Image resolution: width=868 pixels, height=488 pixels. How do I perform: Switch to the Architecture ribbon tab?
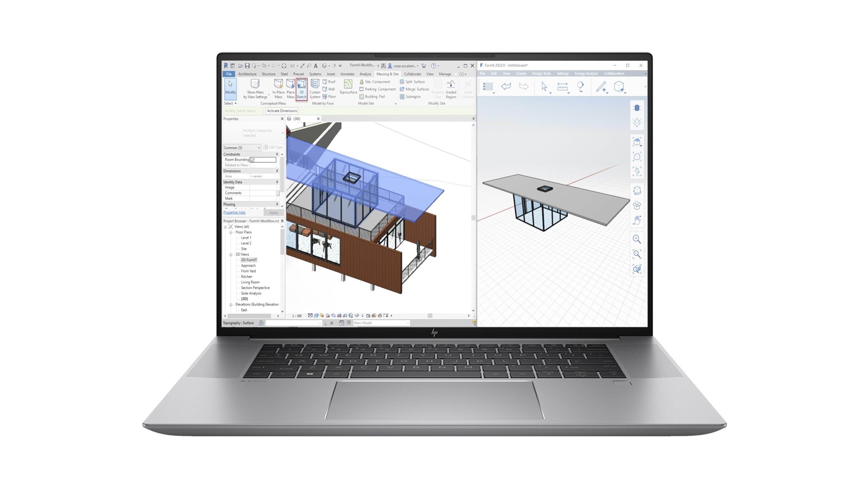click(x=247, y=74)
